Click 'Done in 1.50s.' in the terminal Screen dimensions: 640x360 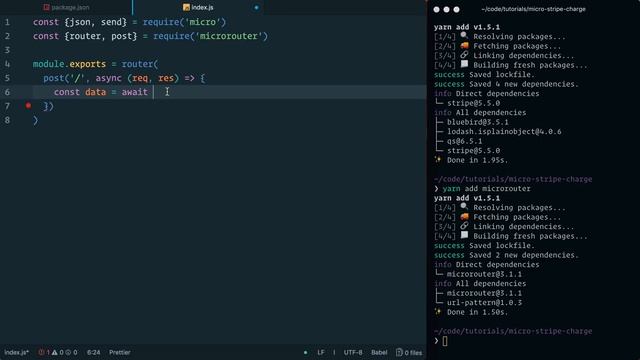coord(477,312)
